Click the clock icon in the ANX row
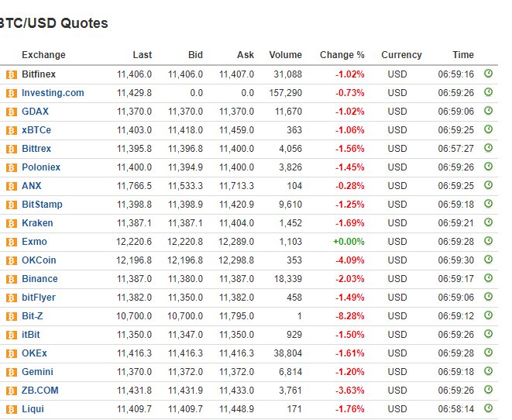The image size is (512, 420). tap(488, 185)
